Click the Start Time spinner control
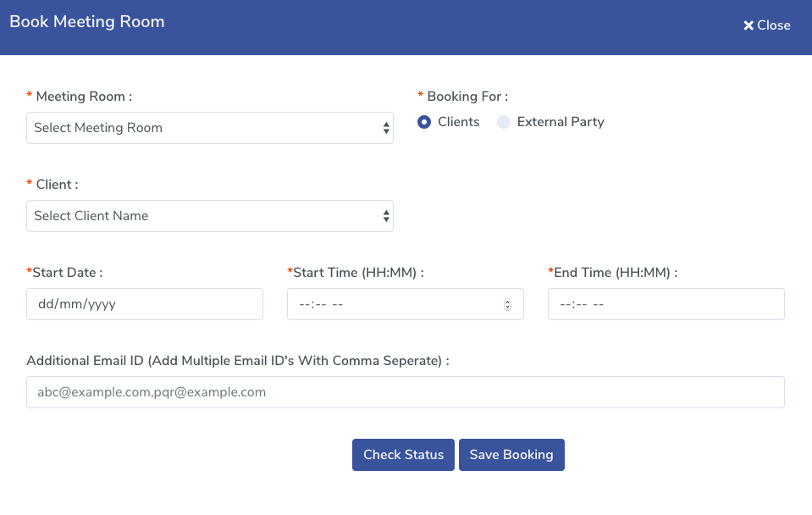This screenshot has width=812, height=515. tap(507, 305)
